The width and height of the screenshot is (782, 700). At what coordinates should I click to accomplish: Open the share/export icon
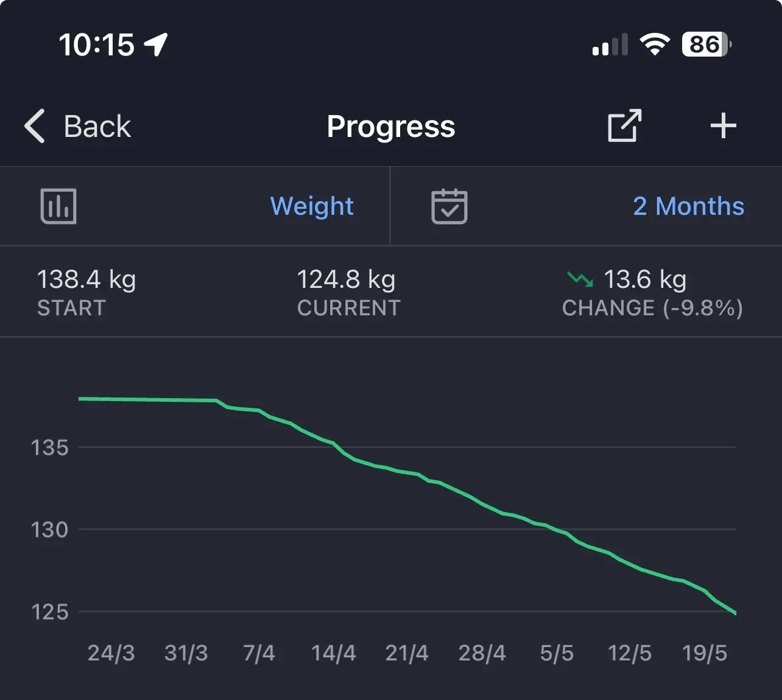pos(624,126)
